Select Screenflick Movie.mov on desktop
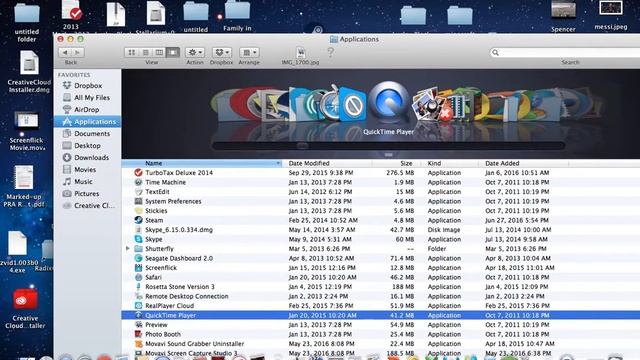This screenshot has width=640, height=360. tap(27, 131)
